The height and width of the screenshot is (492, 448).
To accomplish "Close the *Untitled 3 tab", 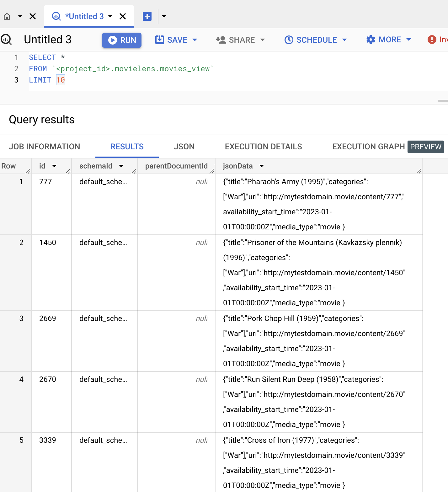I will [x=123, y=16].
